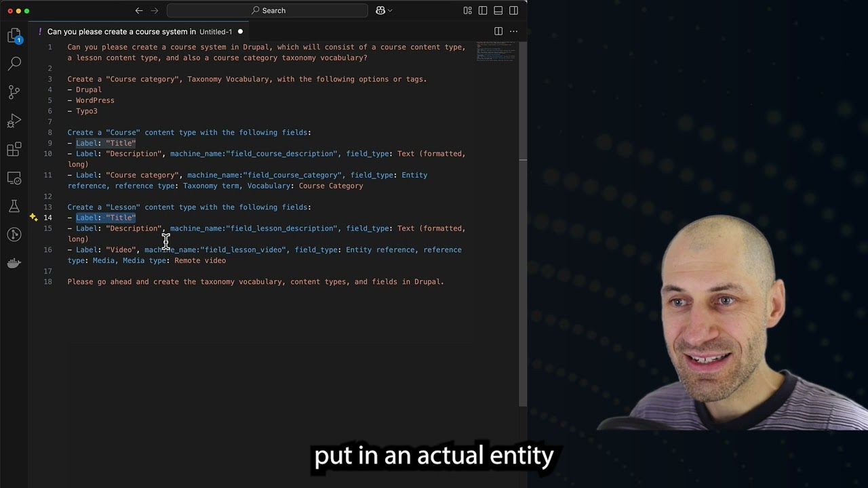Open the Extensions view
Image resolution: width=868 pixels, height=488 pixels.
pos(14,149)
